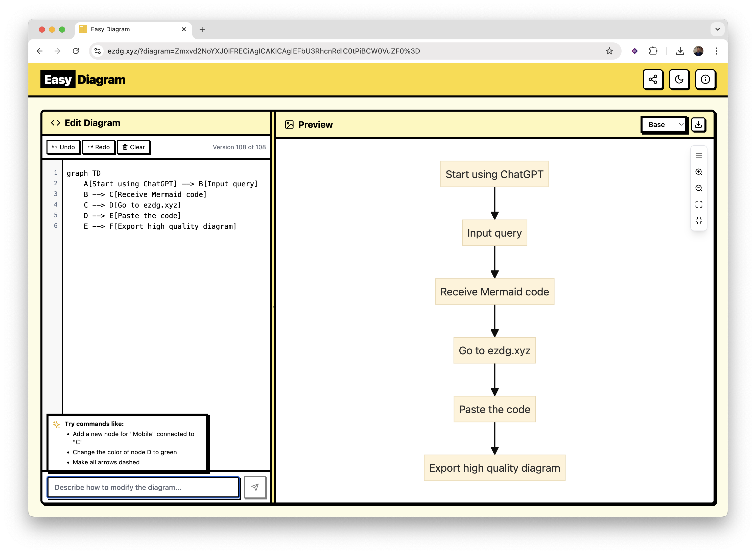Toggle dark mode with the moon icon
This screenshot has height=554, width=756.
tap(679, 80)
